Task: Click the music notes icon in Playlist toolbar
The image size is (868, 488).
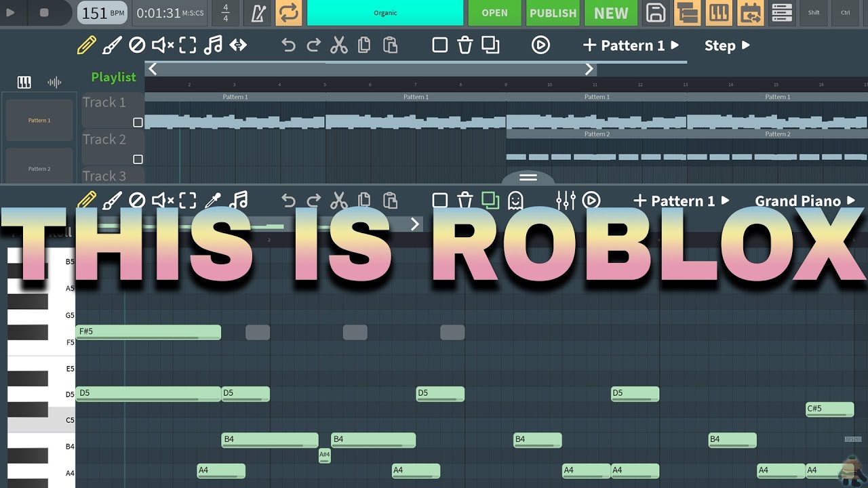Action: pyautogui.click(x=213, y=45)
